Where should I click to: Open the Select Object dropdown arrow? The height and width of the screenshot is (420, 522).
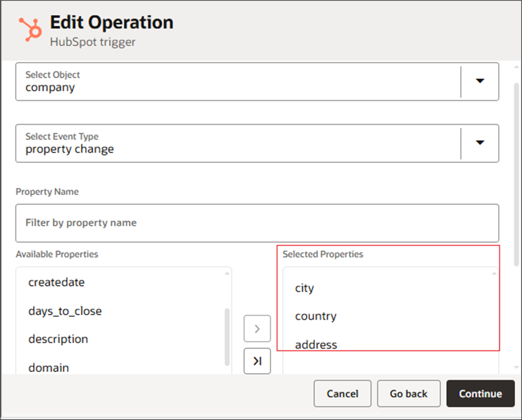coord(479,81)
